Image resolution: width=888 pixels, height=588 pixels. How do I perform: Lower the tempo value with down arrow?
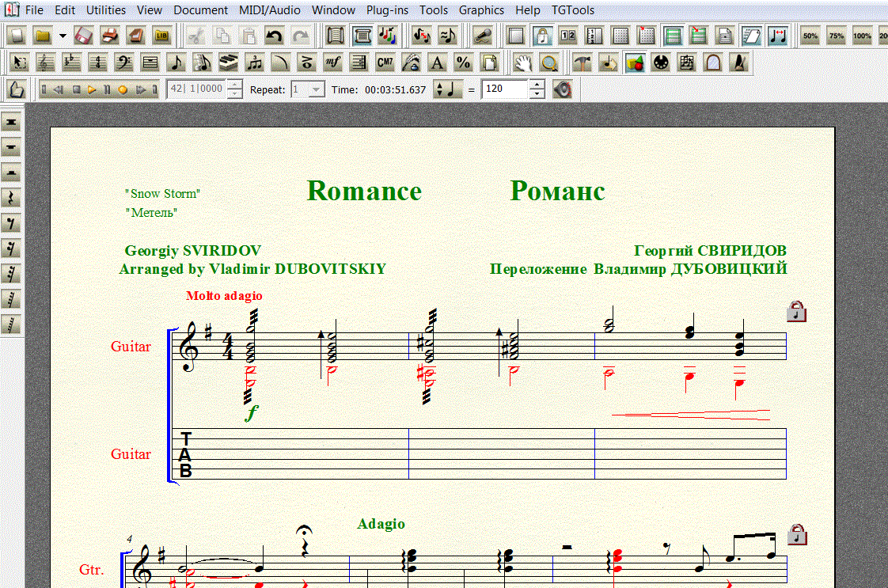pos(537,93)
